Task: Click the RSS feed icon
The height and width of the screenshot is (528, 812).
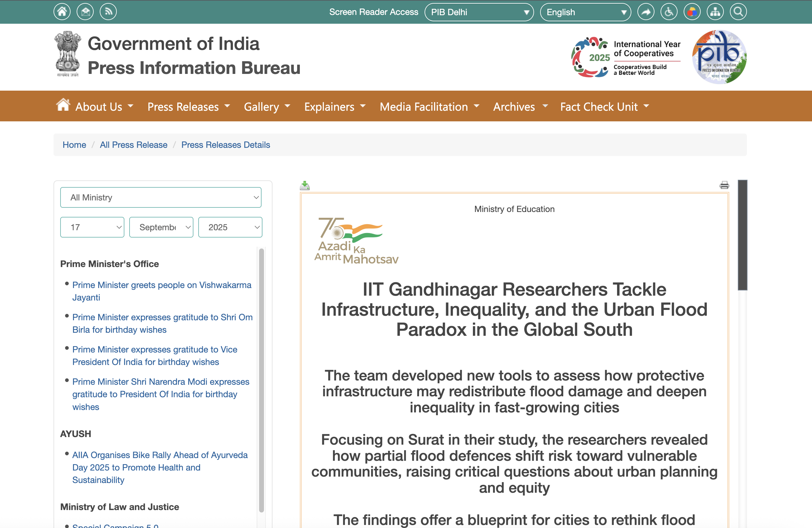Action: tap(108, 11)
